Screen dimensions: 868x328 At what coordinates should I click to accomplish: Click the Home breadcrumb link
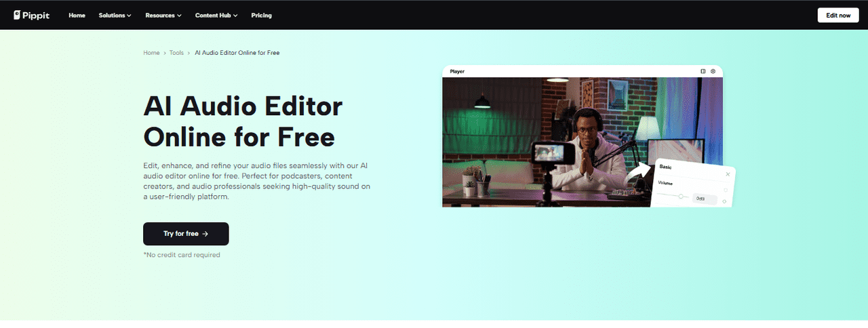click(151, 53)
